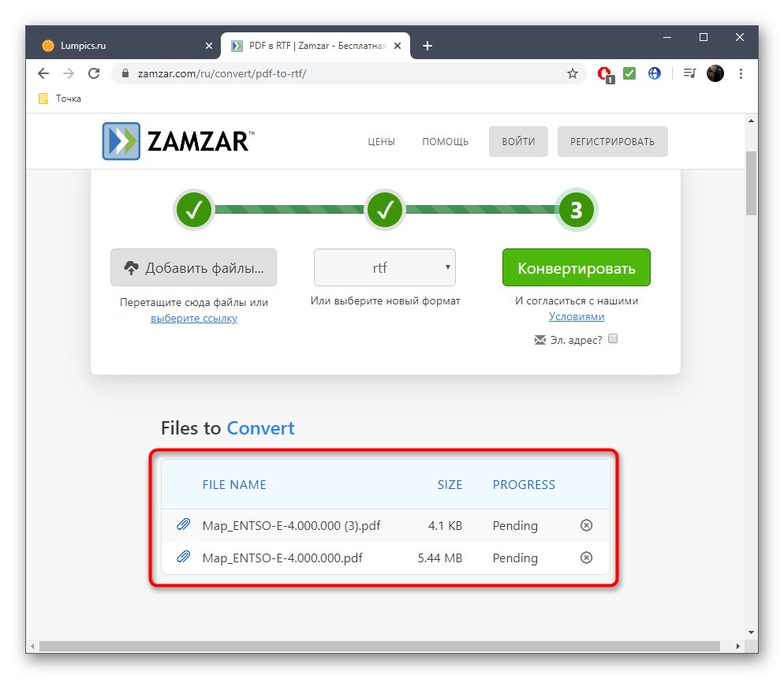Open the выберите ссылку link
The height and width of the screenshot is (679, 784).
[x=193, y=318]
